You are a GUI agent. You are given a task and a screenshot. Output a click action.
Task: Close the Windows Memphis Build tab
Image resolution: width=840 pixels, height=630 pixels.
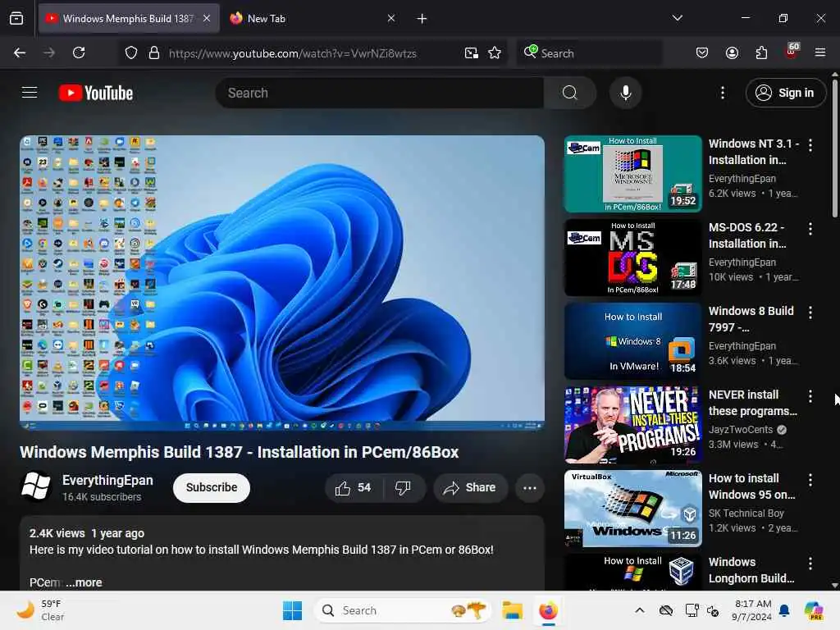point(207,19)
